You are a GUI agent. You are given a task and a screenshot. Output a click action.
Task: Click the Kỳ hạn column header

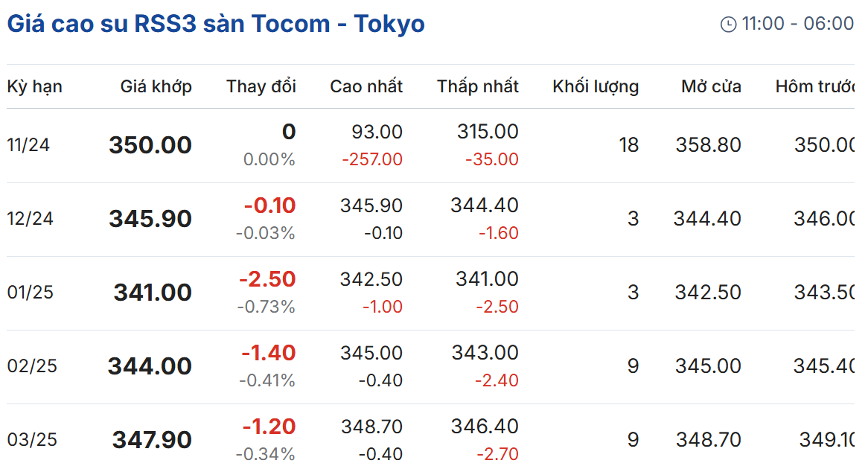click(34, 87)
